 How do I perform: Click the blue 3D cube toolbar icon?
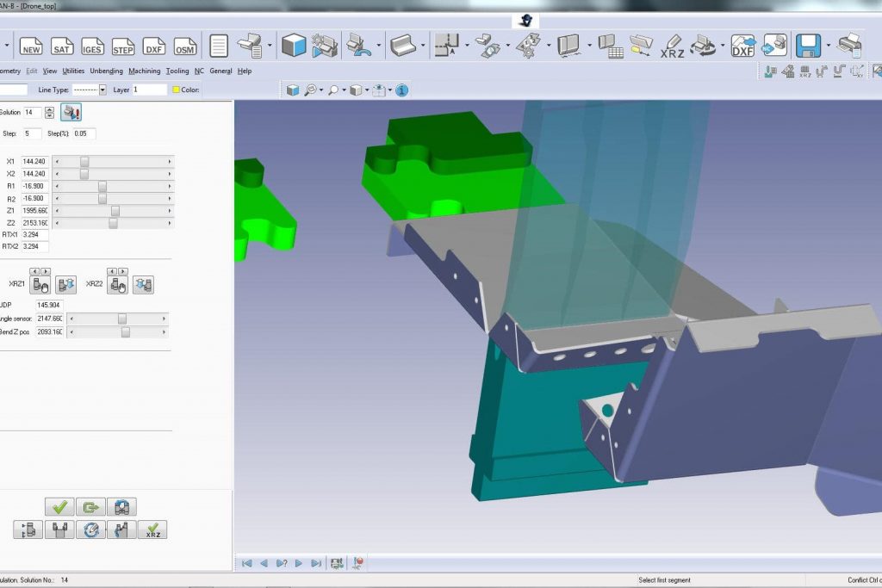(x=294, y=46)
